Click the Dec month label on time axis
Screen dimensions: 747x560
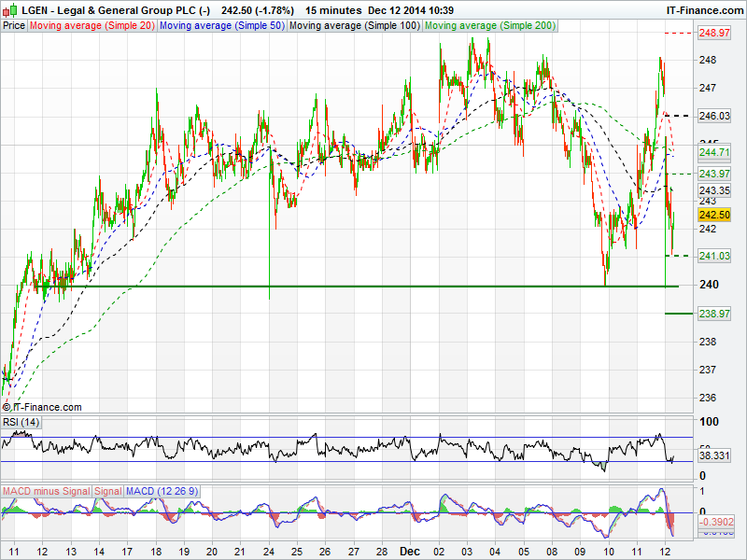tap(410, 552)
